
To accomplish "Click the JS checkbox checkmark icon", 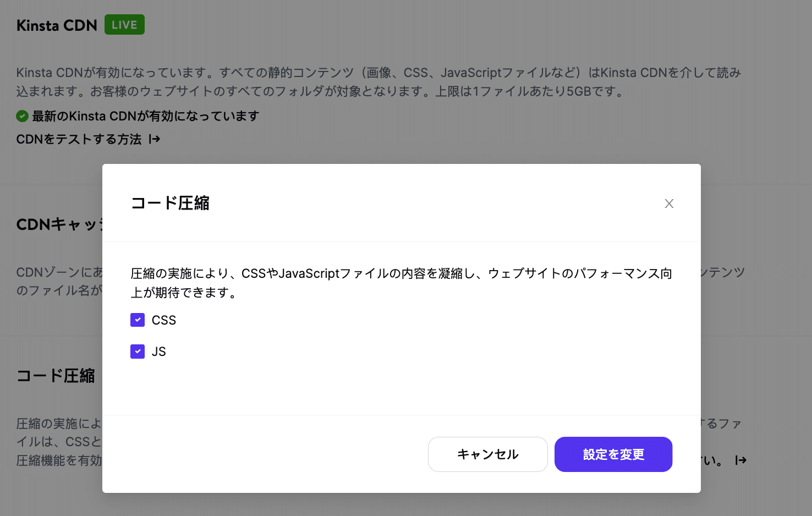I will 138,351.
